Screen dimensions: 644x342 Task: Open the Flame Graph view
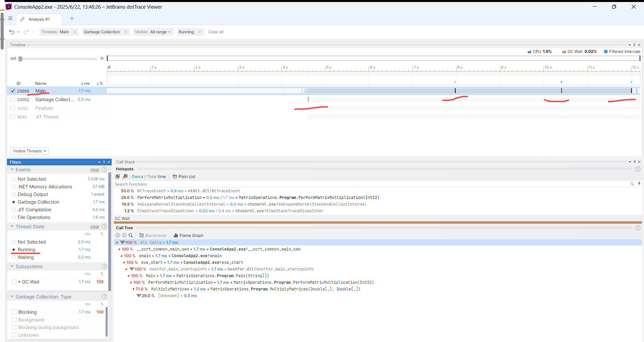(189, 236)
